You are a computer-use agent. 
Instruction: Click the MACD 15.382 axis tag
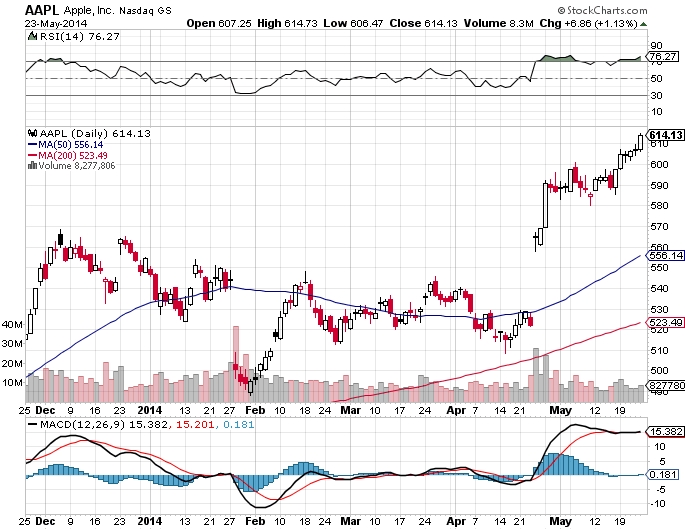(666, 432)
